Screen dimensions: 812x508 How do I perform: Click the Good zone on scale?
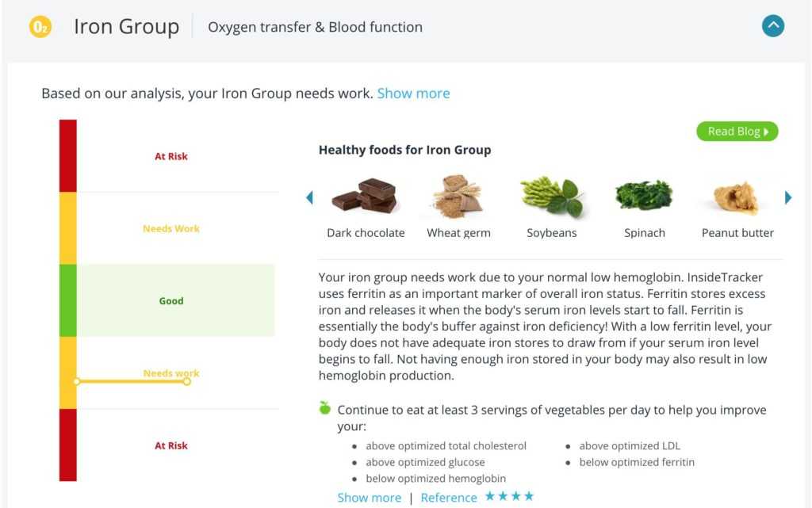[x=171, y=301]
